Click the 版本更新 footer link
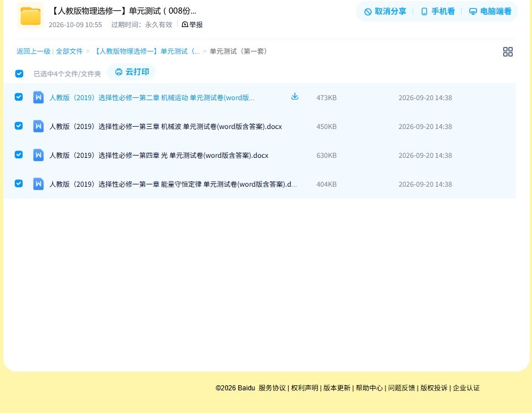Image resolution: width=532 pixels, height=413 pixels. (337, 388)
